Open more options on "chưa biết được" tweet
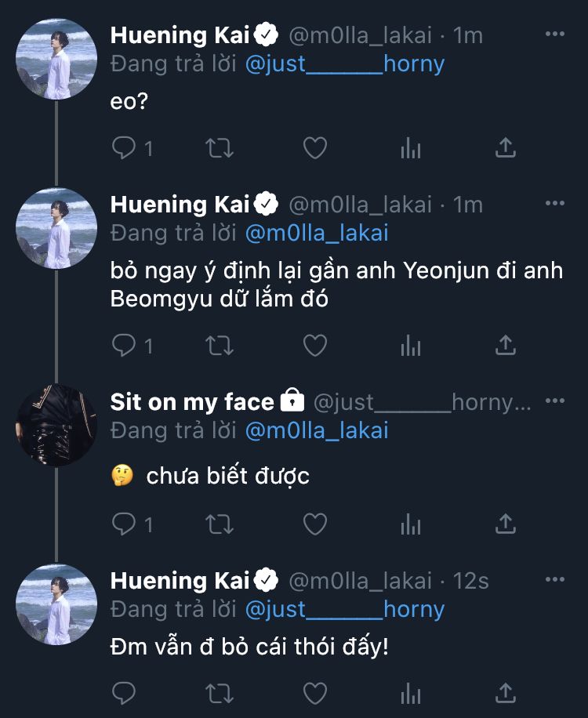588x718 pixels. pyautogui.click(x=555, y=401)
